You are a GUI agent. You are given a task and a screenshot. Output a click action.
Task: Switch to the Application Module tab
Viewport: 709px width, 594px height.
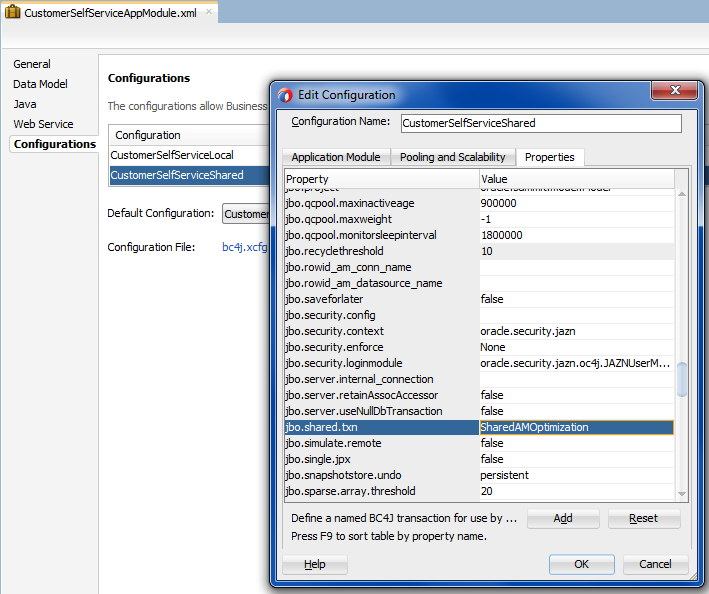click(336, 157)
